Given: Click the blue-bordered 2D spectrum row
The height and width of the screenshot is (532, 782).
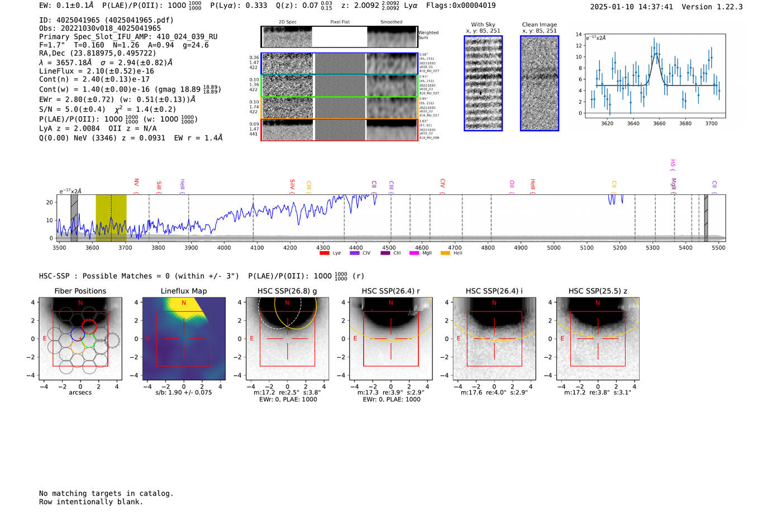Looking at the screenshot, I should point(339,64).
